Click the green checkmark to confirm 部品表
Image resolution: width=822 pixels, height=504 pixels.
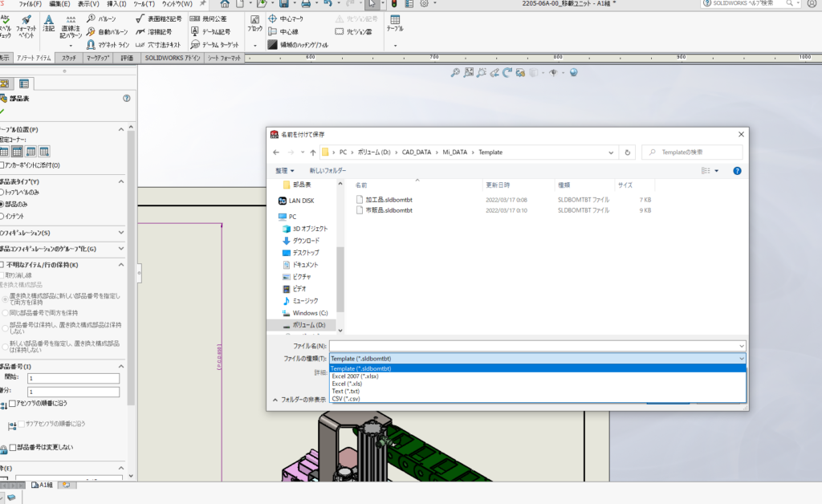pyautogui.click(x=2, y=112)
